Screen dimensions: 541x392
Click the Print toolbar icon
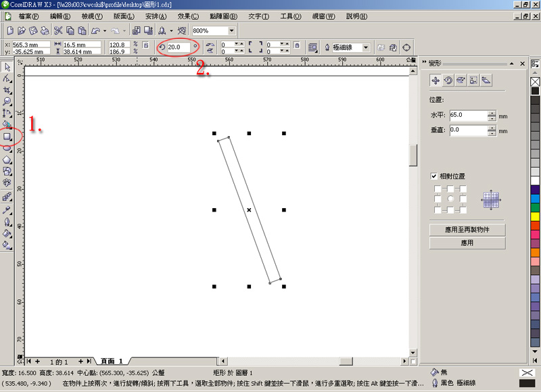point(45,30)
